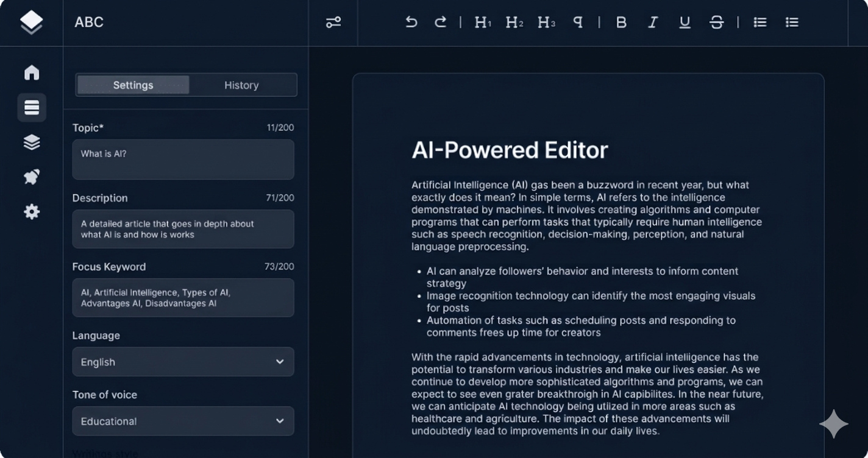
Task: Click the Topic input field
Action: 183,160
